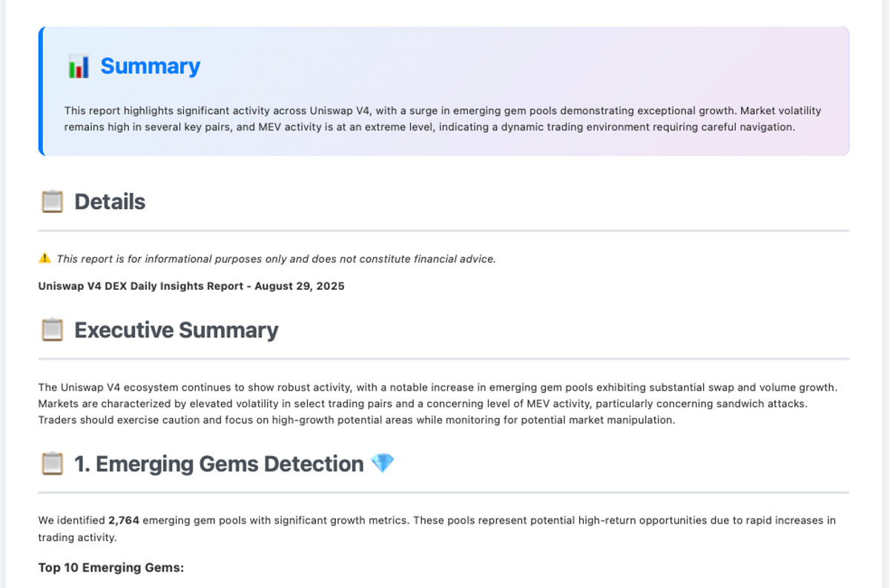The height and width of the screenshot is (588, 890).
Task: Click the clipboard icon next to Details
Action: [x=52, y=202]
